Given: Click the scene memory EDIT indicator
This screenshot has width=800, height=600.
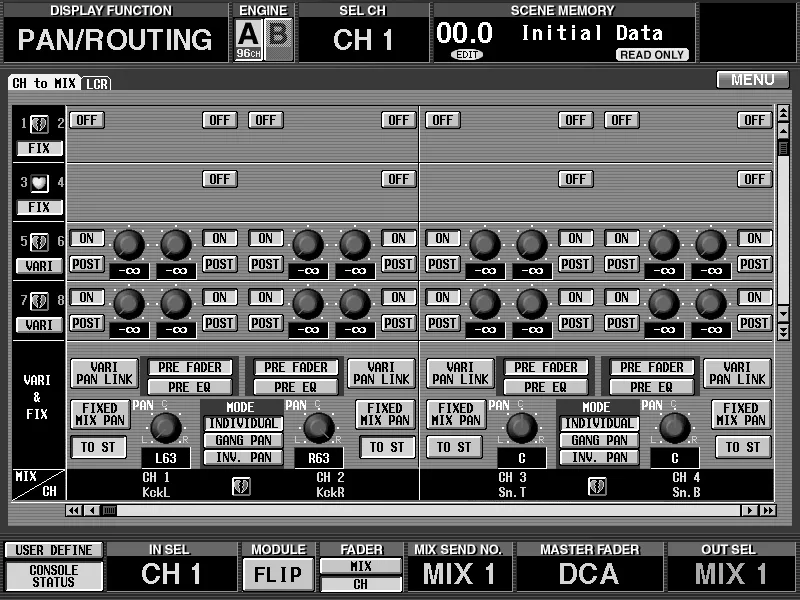Looking at the screenshot, I should click(467, 55).
